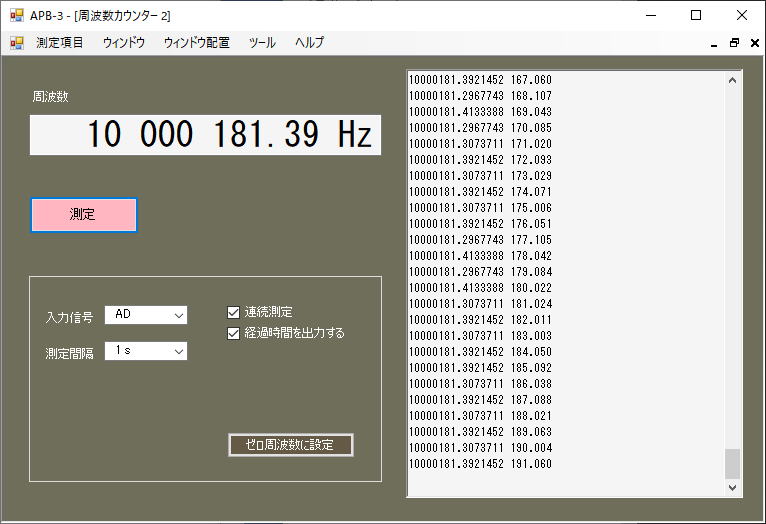Click log row ending 176.051
Viewport: 766px width, 524px height.
click(x=480, y=224)
